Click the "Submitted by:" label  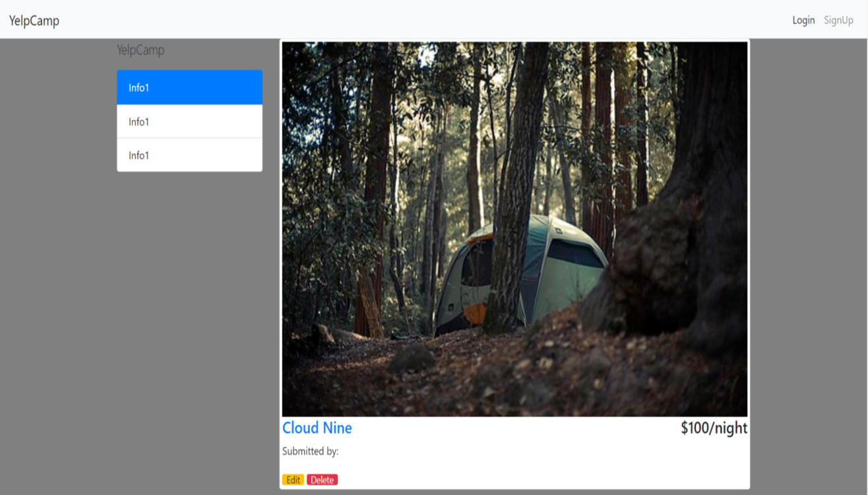pyautogui.click(x=311, y=451)
